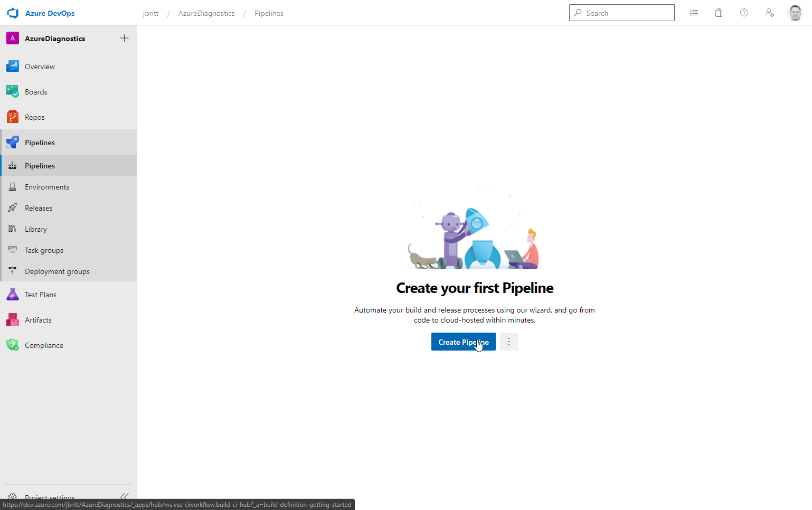
Task: Click the plus icon beside AzureDiagnostics
Action: (x=124, y=38)
